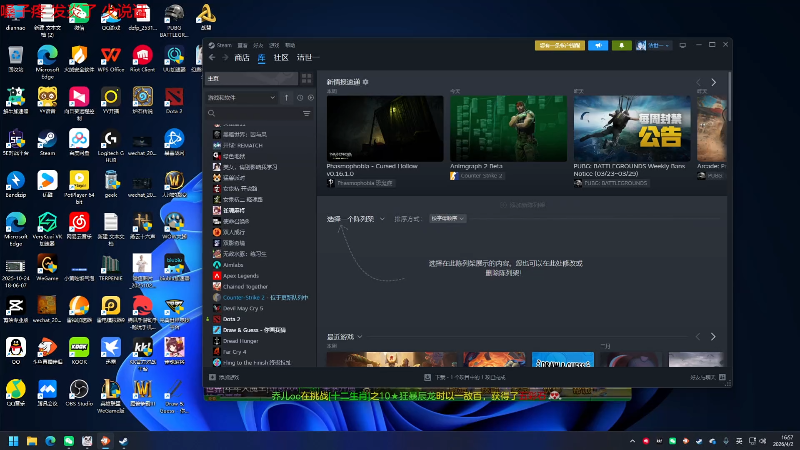
Task: Toggle the recent activity clock filter
Action: [300, 97]
